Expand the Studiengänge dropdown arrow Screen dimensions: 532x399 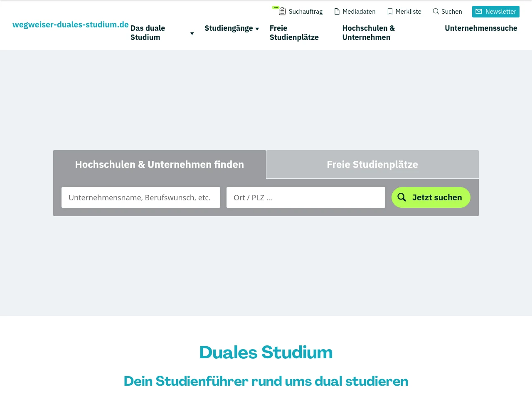click(257, 29)
